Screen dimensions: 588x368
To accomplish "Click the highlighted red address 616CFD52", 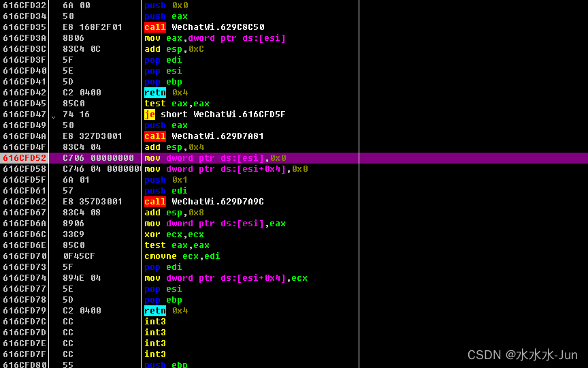I will (24, 157).
